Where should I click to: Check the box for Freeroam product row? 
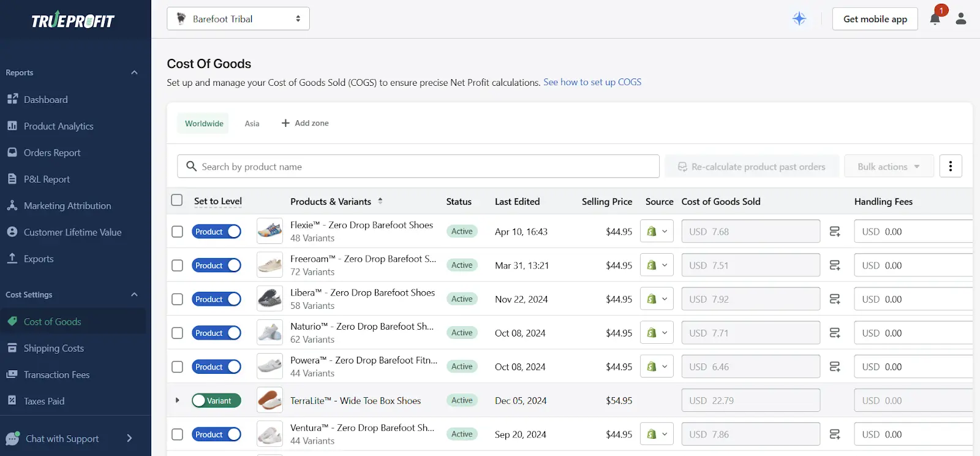point(177,265)
